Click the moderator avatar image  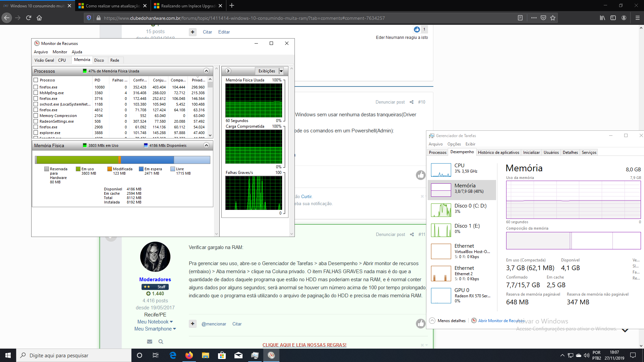coord(155,257)
